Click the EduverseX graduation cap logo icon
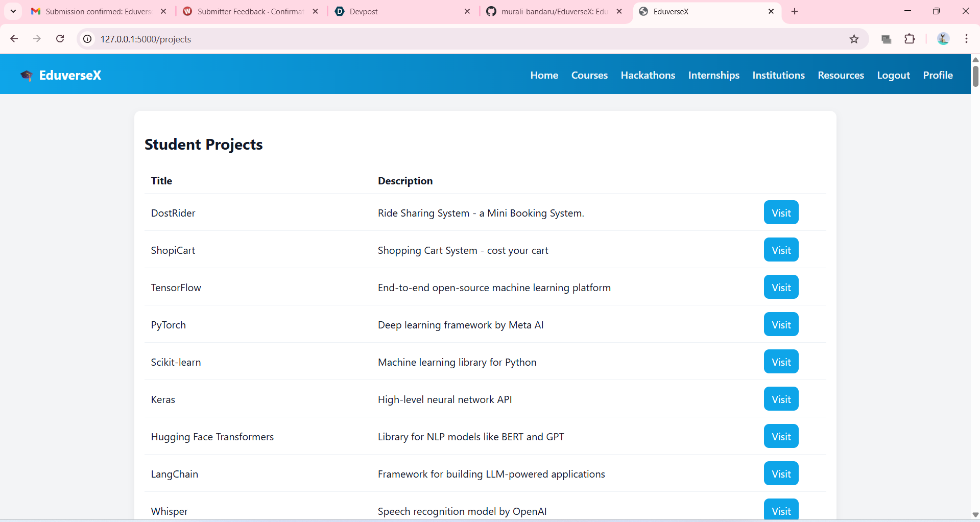The image size is (980, 522). click(x=26, y=75)
